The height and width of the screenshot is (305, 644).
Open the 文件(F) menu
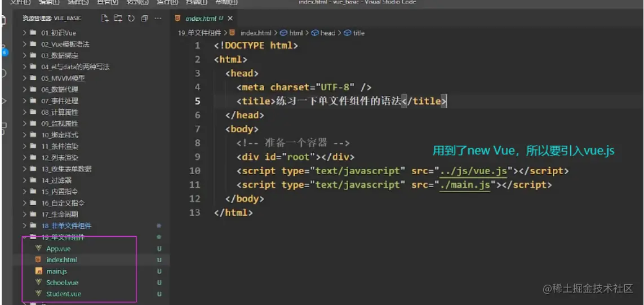point(20,2)
